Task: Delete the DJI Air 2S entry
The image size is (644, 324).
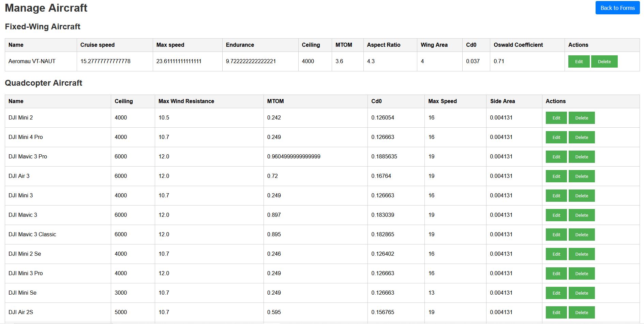Action: pos(581,312)
